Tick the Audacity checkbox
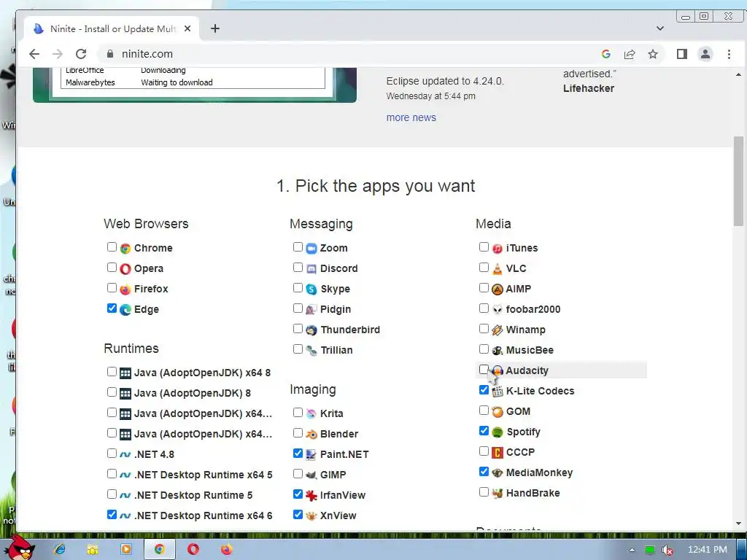This screenshot has height=560, width=747. pyautogui.click(x=484, y=370)
